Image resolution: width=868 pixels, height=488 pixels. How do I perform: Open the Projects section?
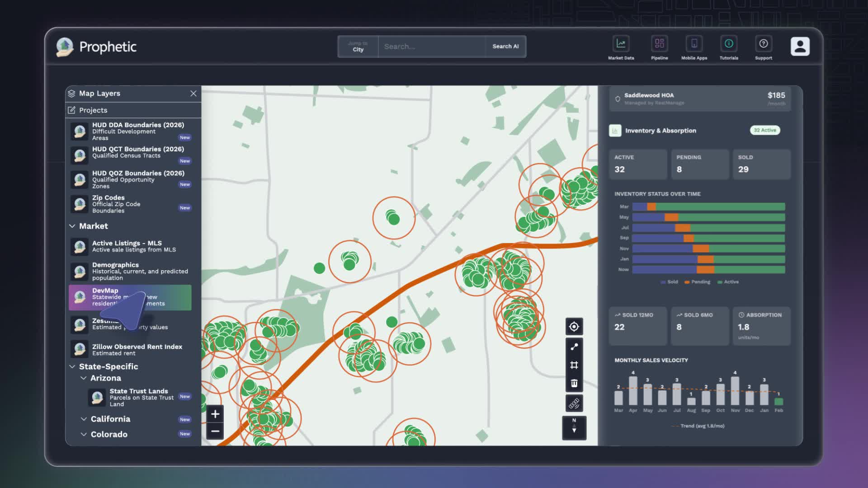(93, 110)
